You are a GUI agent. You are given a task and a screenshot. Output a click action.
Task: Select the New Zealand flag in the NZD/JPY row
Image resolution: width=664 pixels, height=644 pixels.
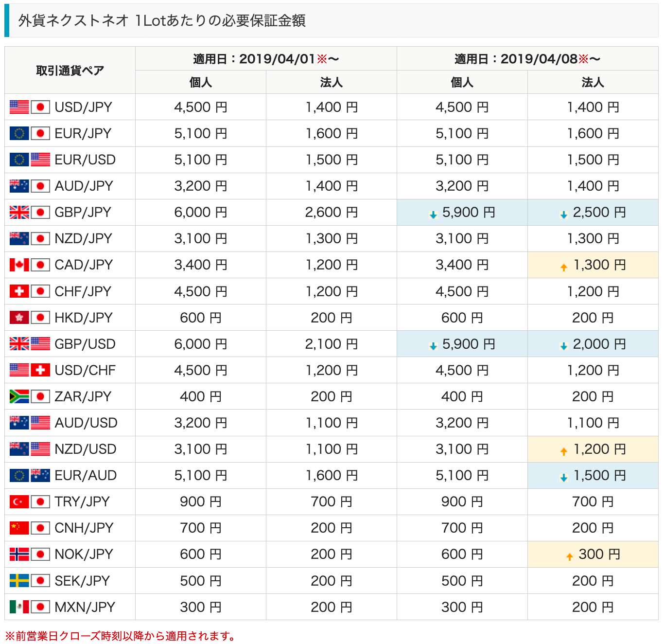click(x=19, y=238)
